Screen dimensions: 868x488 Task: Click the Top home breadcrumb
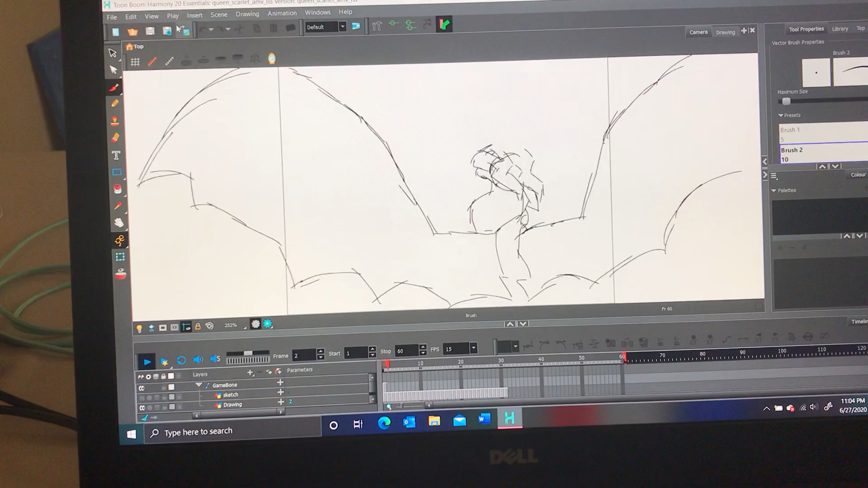click(135, 47)
